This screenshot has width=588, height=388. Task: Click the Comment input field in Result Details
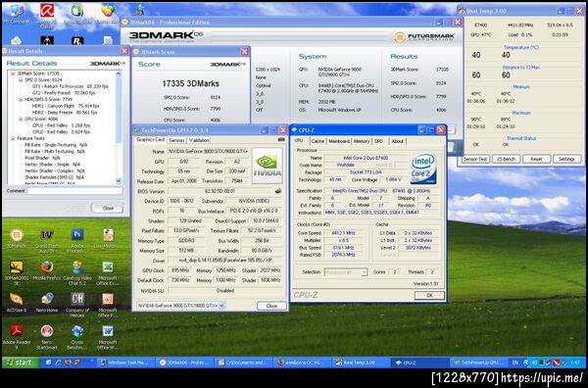coord(74,191)
